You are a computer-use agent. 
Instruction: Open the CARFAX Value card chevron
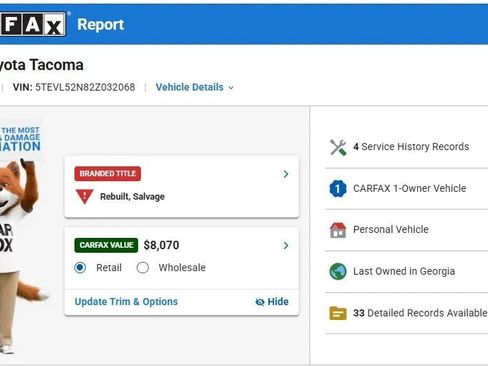click(286, 246)
